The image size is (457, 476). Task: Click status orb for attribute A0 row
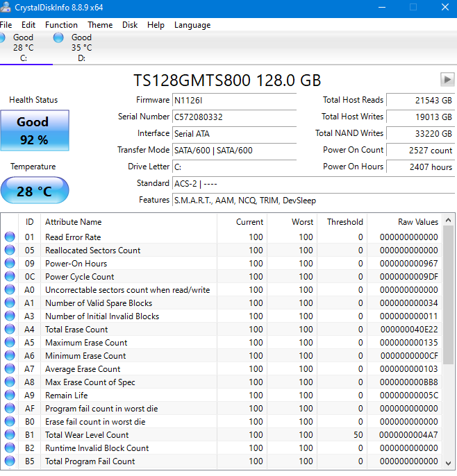[x=10, y=289]
